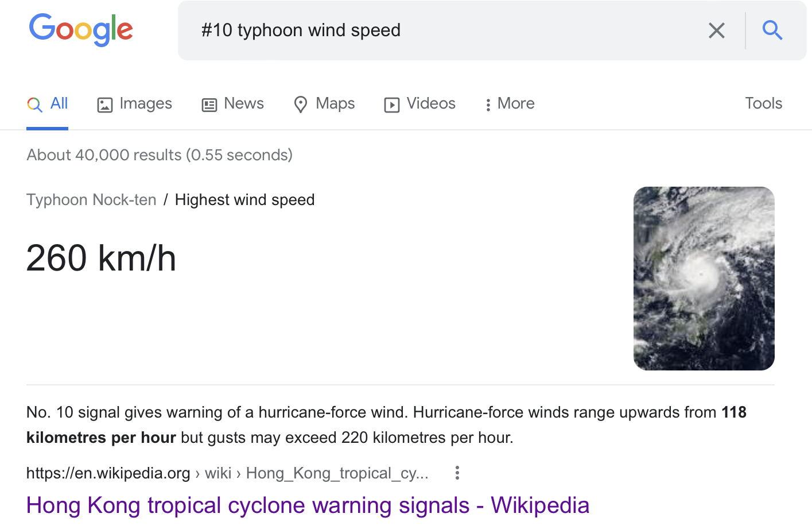The image size is (812, 529).
Task: Click inside the search text field
Action: tap(436, 30)
